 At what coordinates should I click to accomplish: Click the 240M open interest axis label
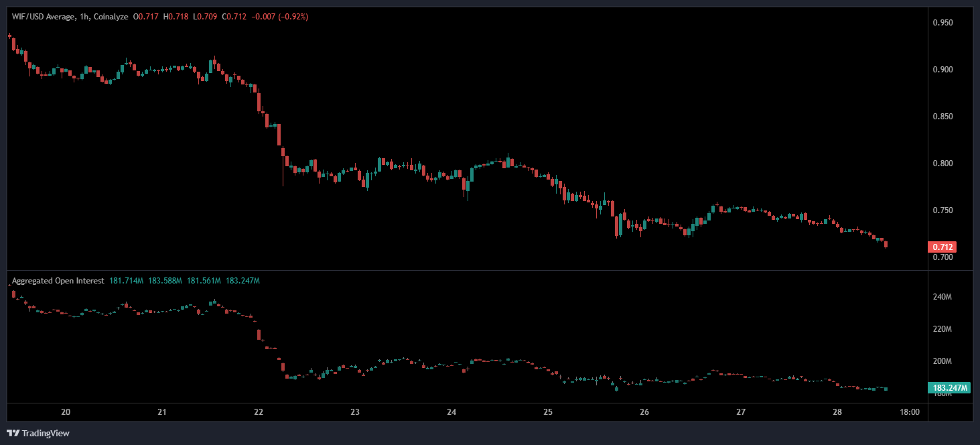click(942, 297)
